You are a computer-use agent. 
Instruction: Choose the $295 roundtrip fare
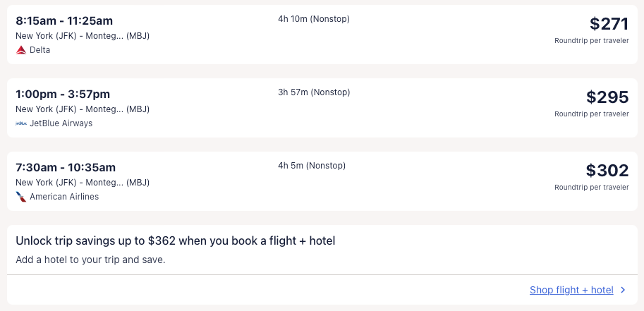(607, 97)
